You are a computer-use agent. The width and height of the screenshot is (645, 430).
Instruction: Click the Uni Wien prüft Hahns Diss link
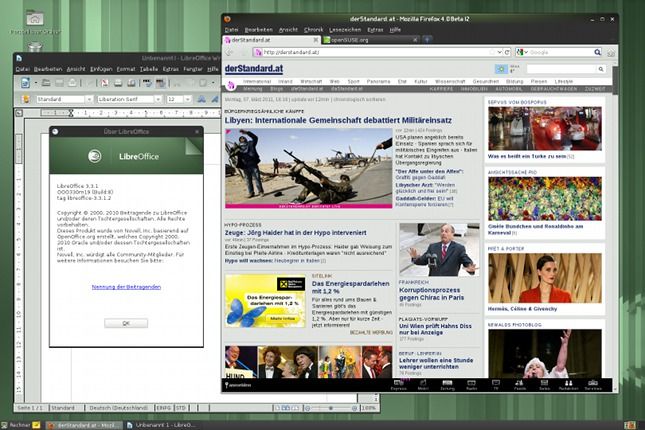435,329
